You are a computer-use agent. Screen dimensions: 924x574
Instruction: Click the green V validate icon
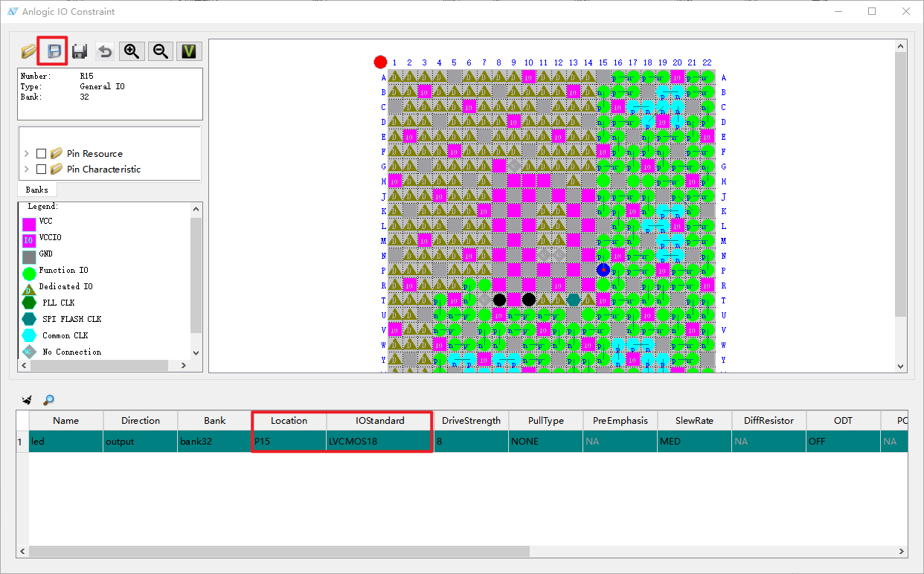(x=190, y=51)
